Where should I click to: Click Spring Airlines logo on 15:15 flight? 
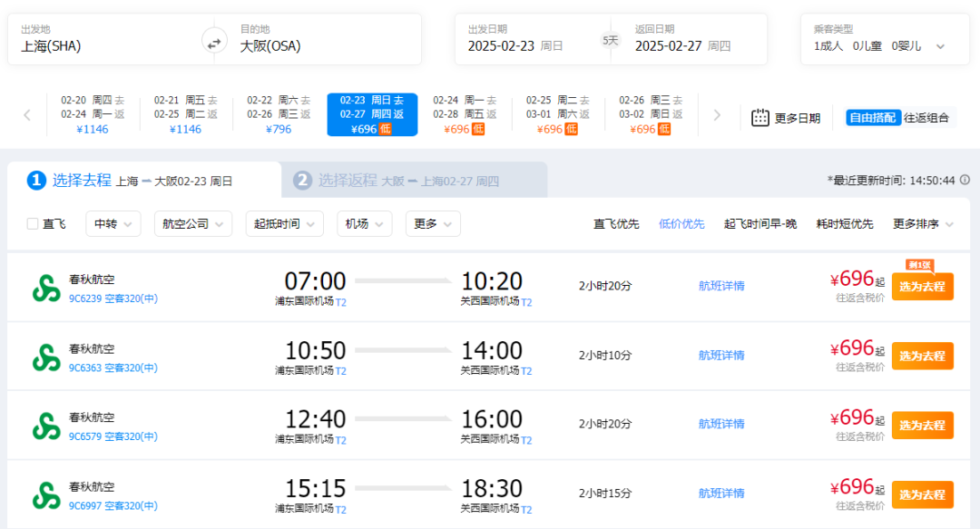(46, 495)
